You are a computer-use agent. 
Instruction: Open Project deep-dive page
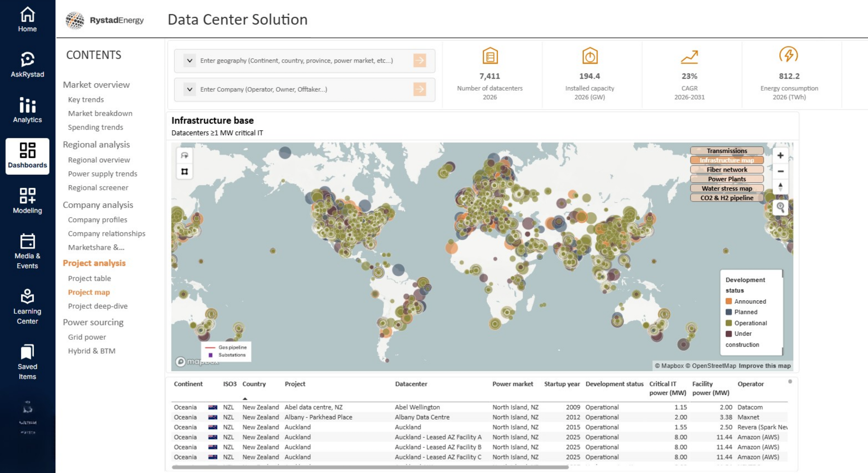click(x=98, y=306)
